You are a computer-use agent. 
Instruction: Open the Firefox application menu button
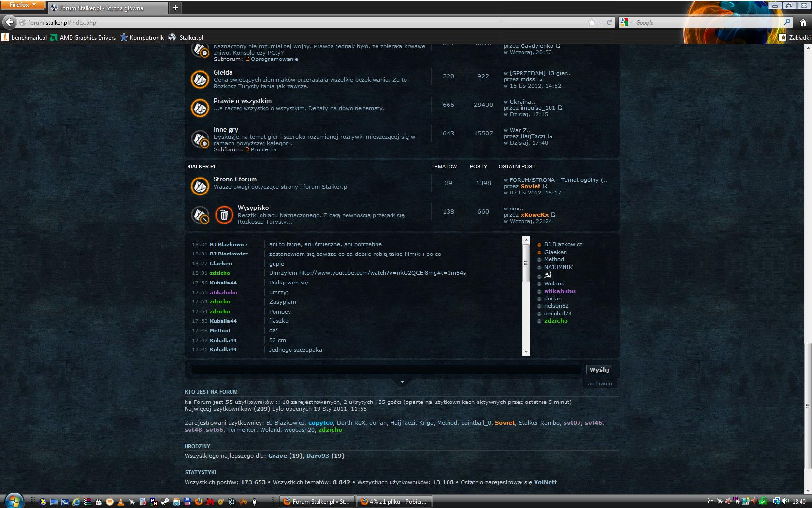23,5
